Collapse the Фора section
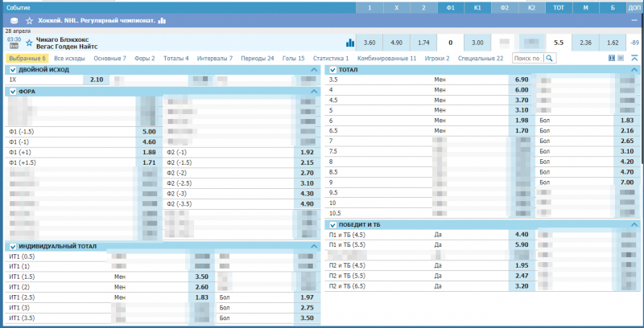Viewport: 644px width, 328px height. 314,92
